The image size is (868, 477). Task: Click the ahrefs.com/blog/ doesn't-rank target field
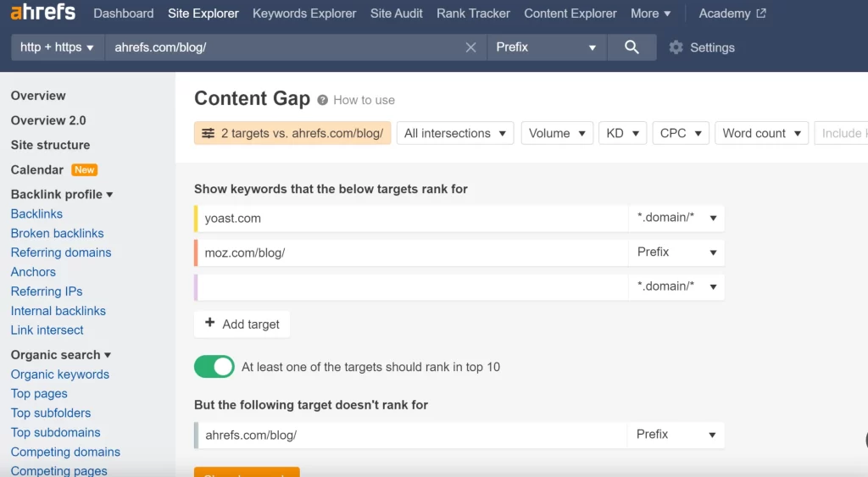pos(413,435)
